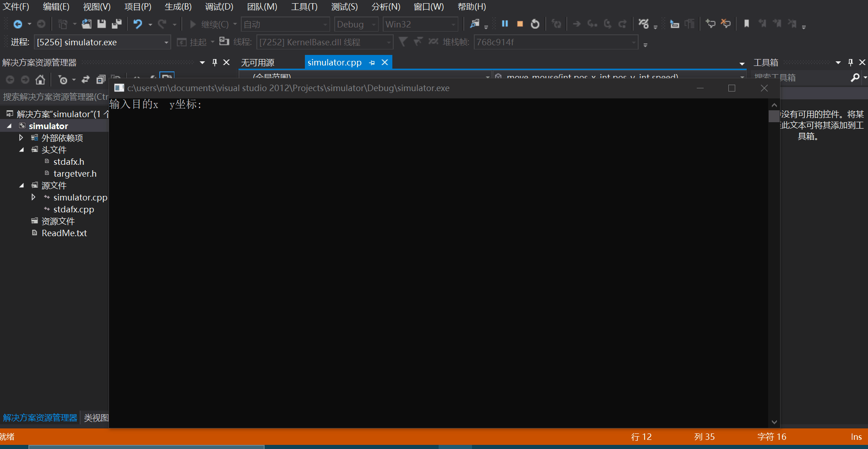
Task: Toggle a bookmark on the current line
Action: pos(746,24)
